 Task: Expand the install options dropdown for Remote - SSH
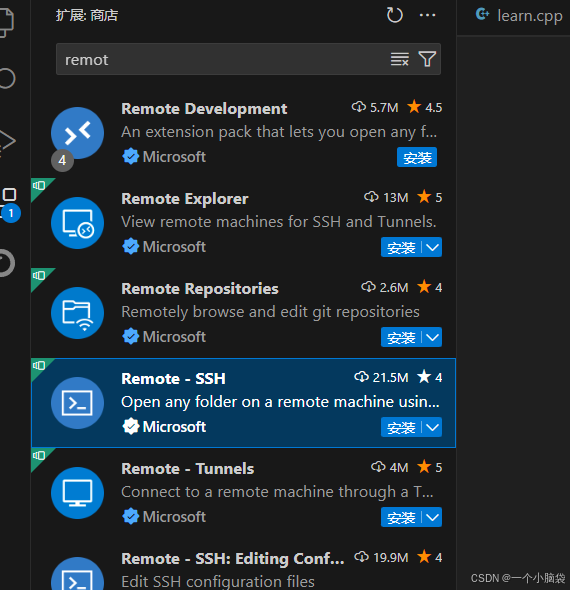[432, 427]
